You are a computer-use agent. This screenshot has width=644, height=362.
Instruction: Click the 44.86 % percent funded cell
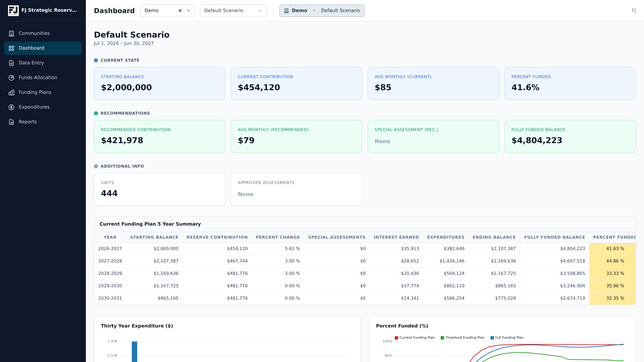(612, 261)
